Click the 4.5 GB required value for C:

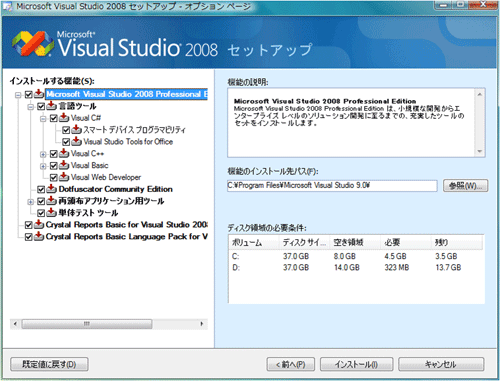point(395,256)
